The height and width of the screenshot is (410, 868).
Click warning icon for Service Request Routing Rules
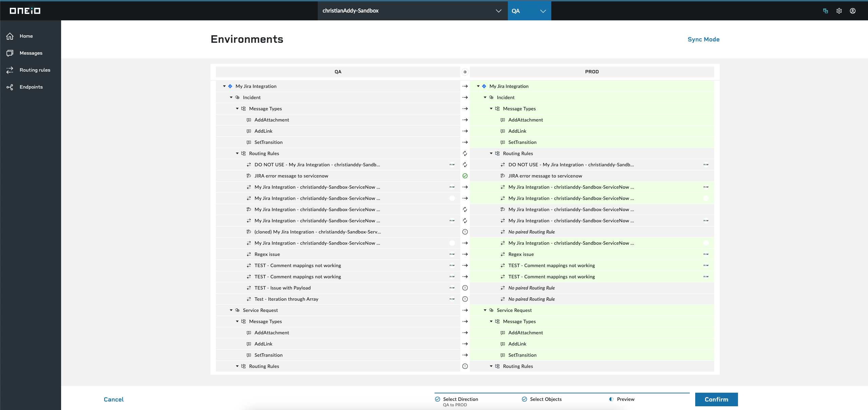point(465,366)
